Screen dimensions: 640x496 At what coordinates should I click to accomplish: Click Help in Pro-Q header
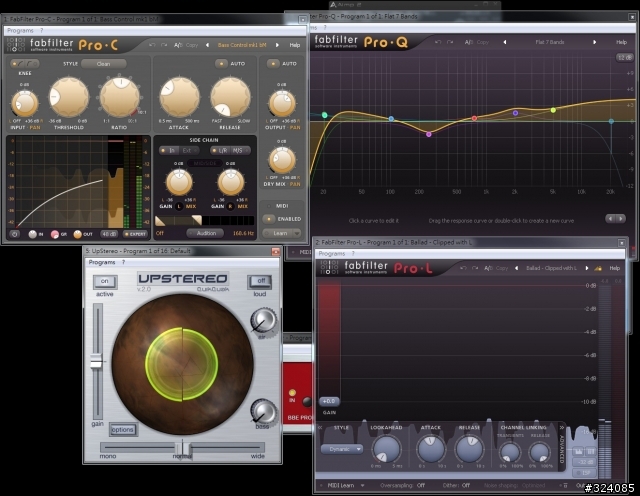621,42
